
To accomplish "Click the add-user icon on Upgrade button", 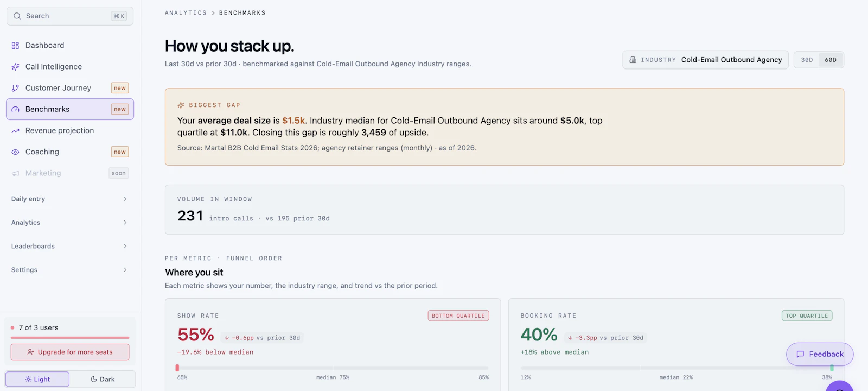I will 31,352.
